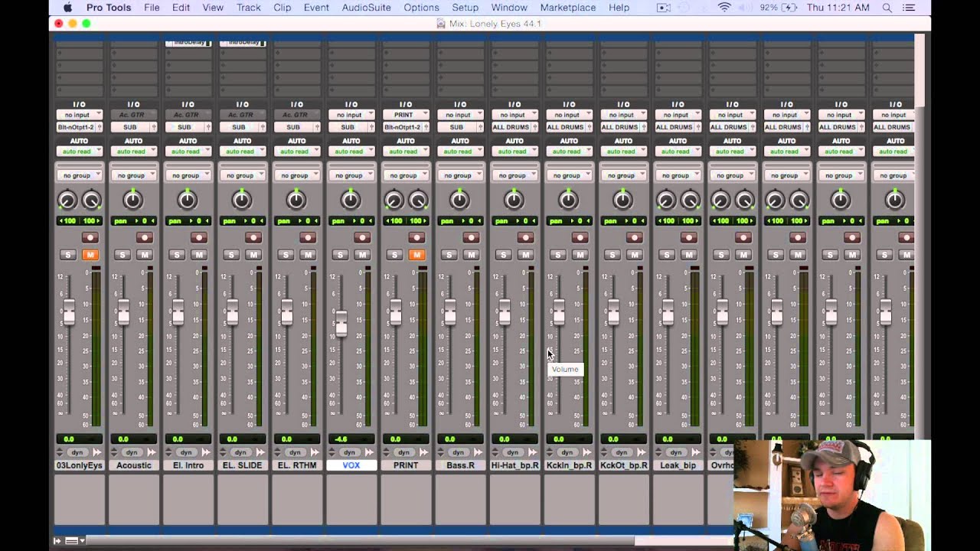Select the VOX track name
Screen dimensions: 980x551
(x=351, y=465)
